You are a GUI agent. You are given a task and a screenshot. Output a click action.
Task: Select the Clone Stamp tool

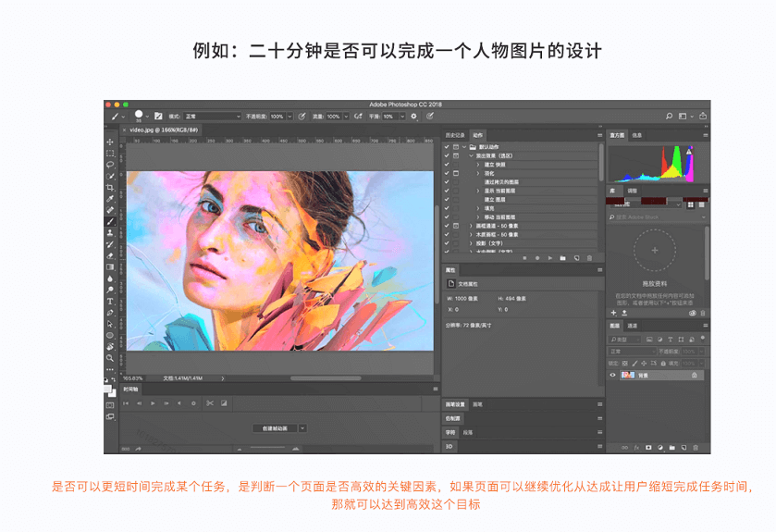[x=110, y=233]
